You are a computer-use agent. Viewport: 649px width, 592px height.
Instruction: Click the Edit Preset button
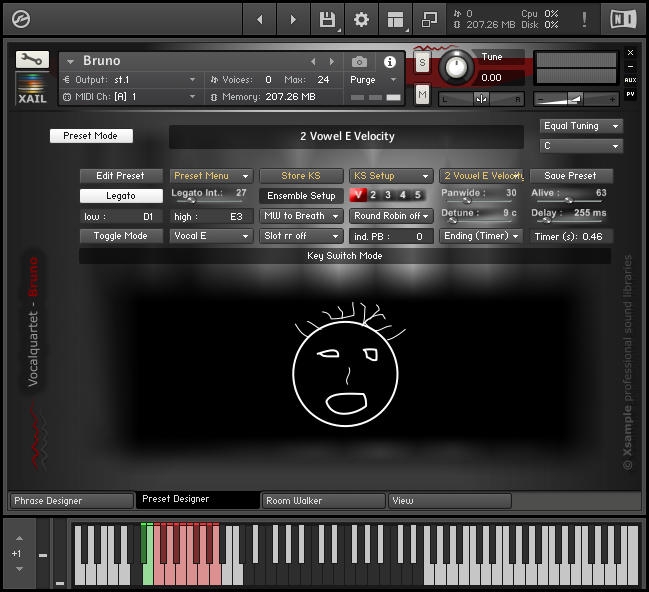pyautogui.click(x=121, y=176)
